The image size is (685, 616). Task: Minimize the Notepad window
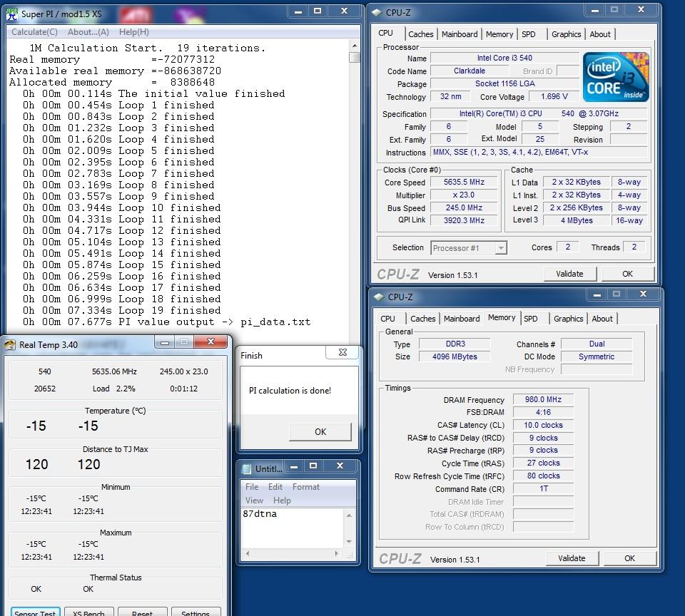[x=294, y=466]
